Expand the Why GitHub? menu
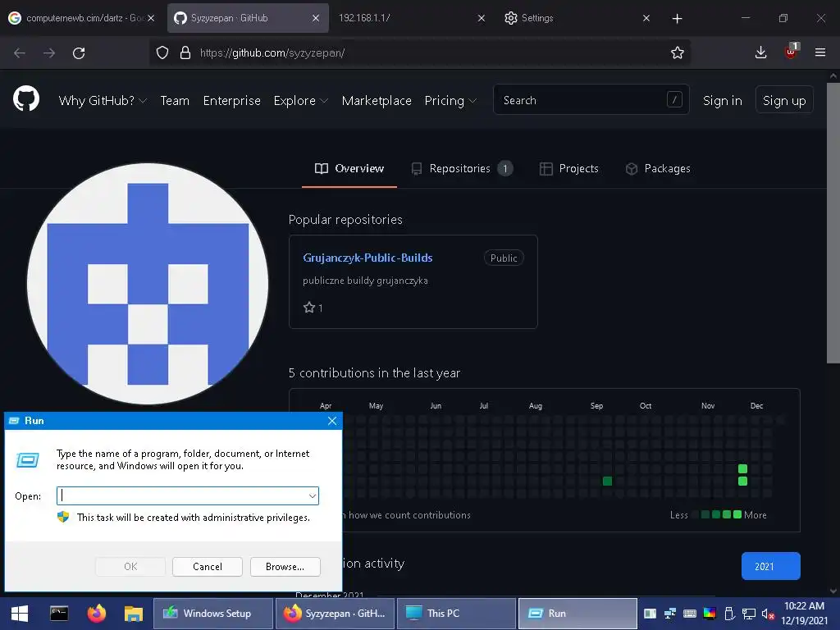This screenshot has width=840, height=630. pos(103,101)
